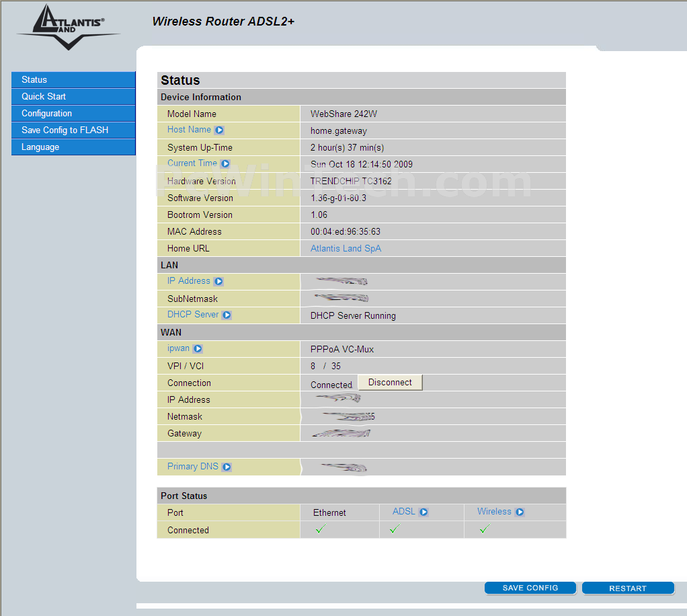Open the ipwan link
The width and height of the screenshot is (687, 616).
coord(178,348)
